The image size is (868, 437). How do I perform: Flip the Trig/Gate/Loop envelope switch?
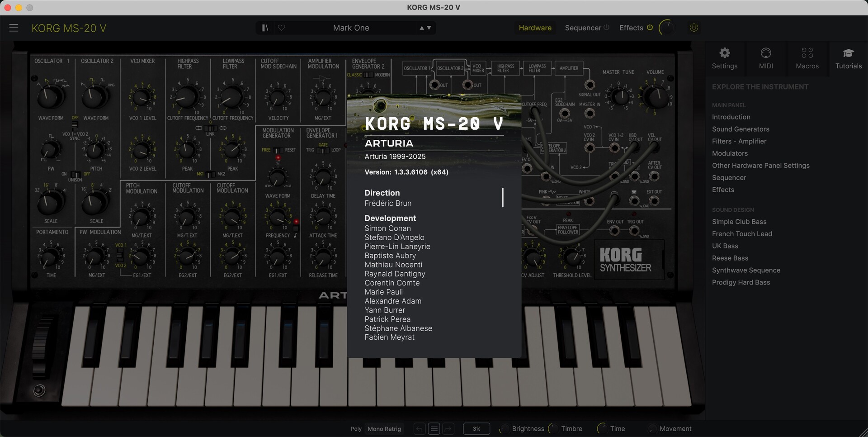[323, 150]
